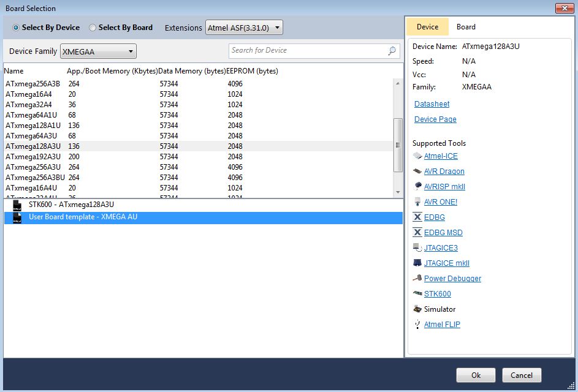Click the Atmel-ICE tool icon
The width and height of the screenshot is (578, 392).
(x=417, y=156)
